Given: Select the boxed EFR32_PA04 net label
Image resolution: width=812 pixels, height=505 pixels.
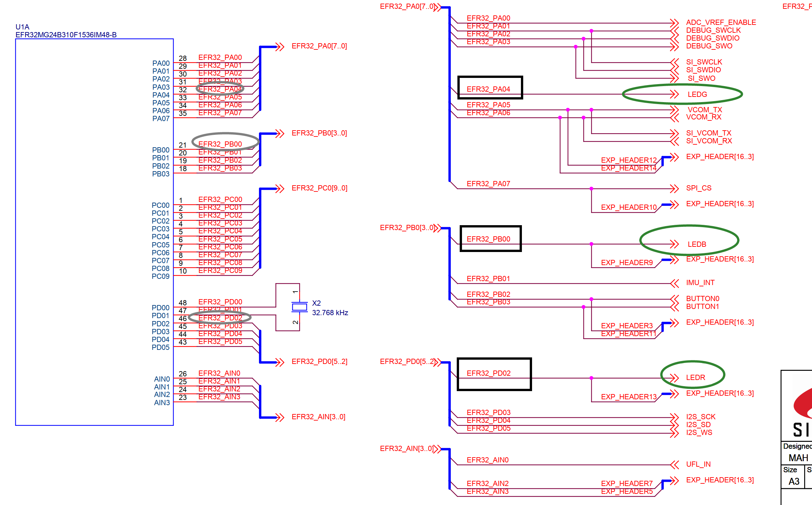Looking at the screenshot, I should [488, 89].
